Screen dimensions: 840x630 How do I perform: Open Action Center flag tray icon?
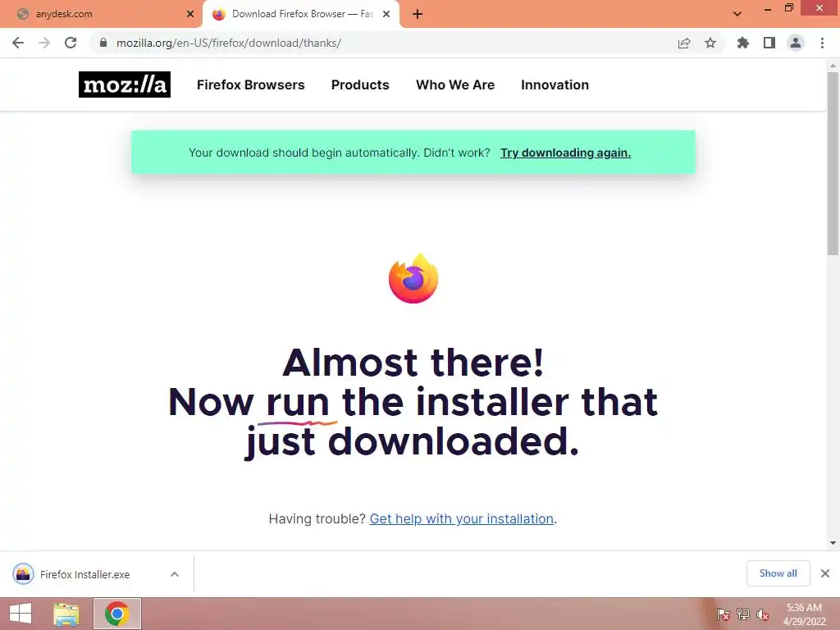(724, 614)
